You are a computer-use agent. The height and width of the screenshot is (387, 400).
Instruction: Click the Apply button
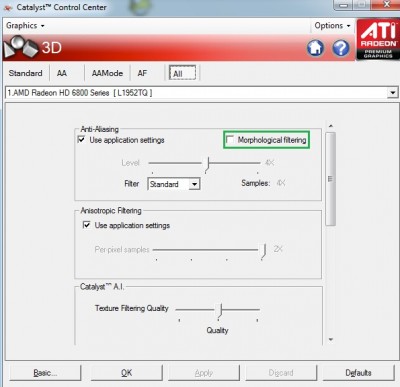click(204, 373)
